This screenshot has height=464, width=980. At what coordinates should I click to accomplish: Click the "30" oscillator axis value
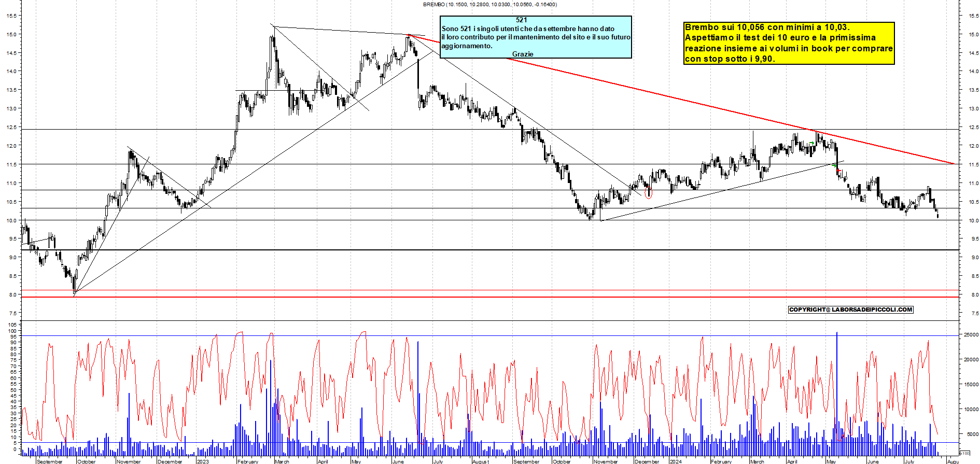(13, 414)
